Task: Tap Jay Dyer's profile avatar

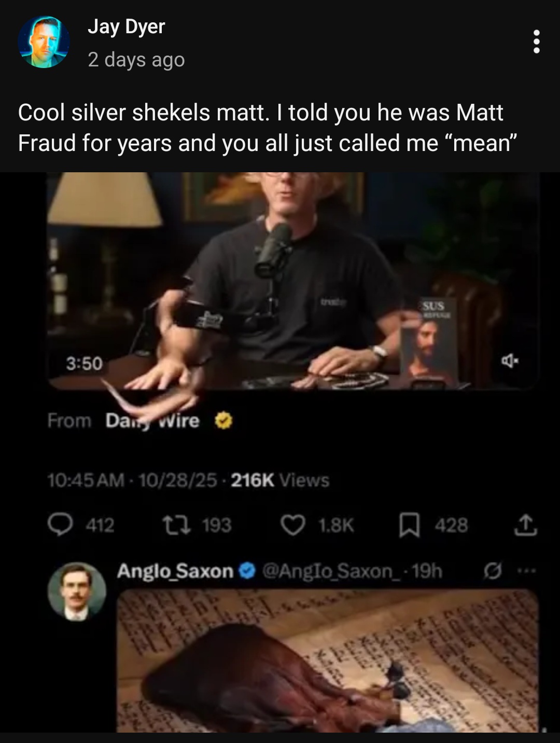Action: point(44,42)
